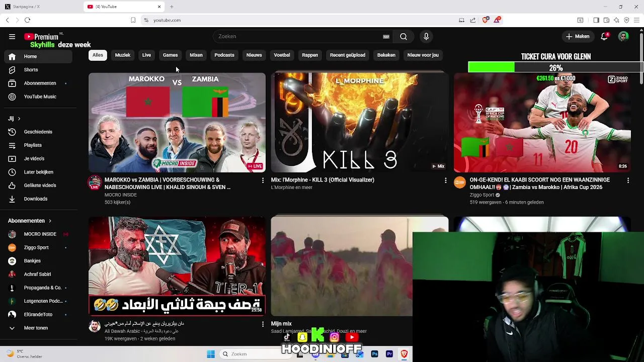Open options menu for the Ziggo Sport video
This screenshot has height=362, width=644.
(628, 180)
